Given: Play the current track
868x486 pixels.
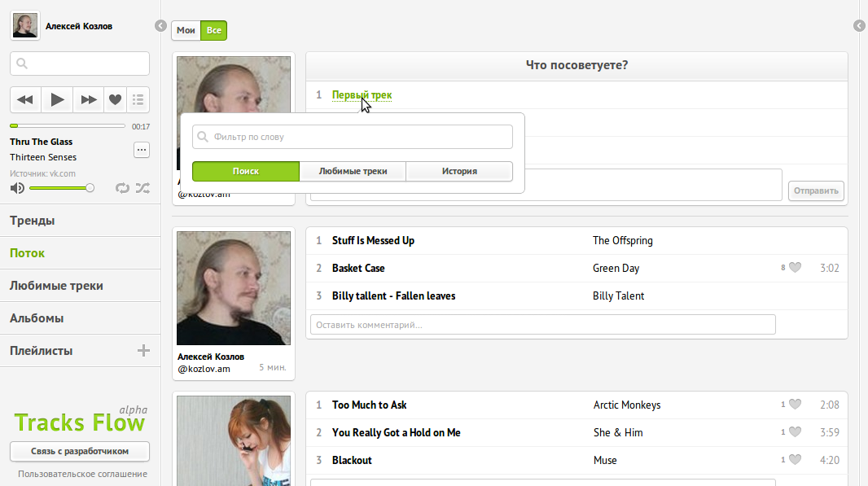Looking at the screenshot, I should click(x=57, y=99).
